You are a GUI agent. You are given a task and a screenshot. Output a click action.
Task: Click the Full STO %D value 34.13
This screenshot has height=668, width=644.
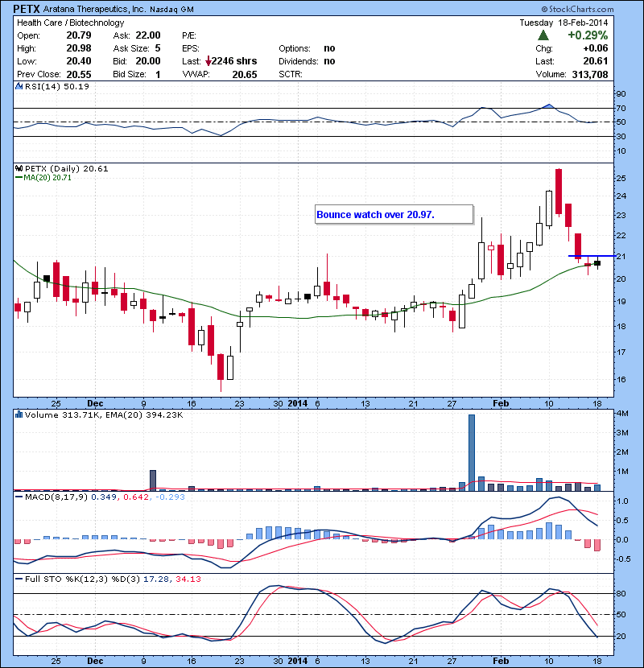188,579
